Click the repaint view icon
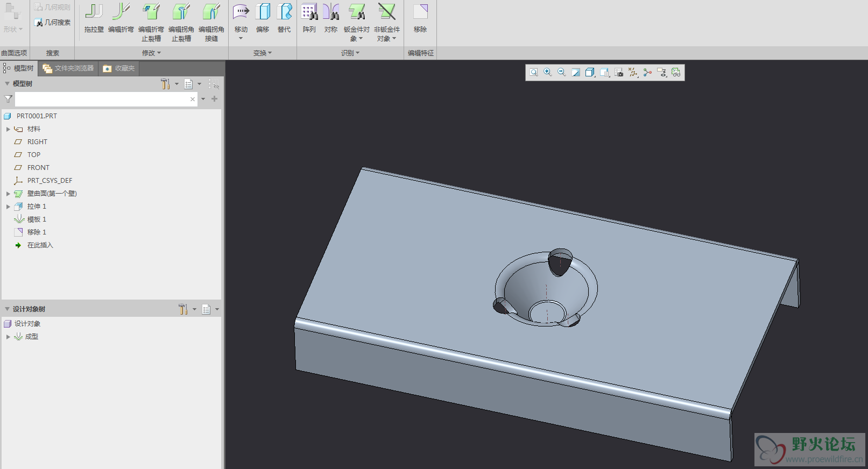Image resolution: width=868 pixels, height=469 pixels. tap(576, 73)
